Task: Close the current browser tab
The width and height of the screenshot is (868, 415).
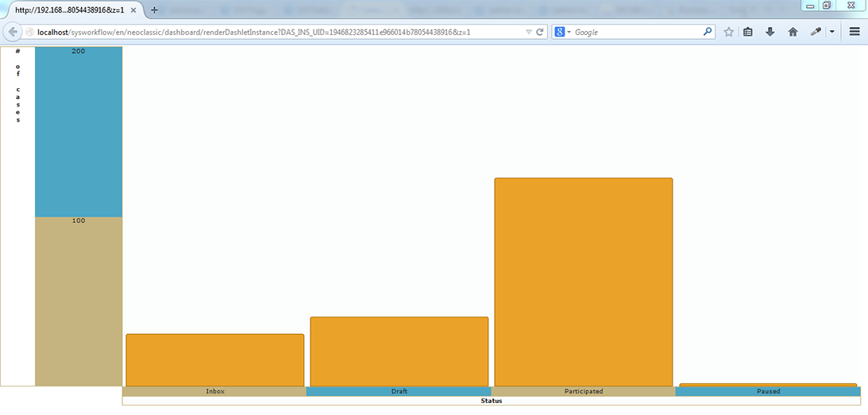Action: [133, 10]
